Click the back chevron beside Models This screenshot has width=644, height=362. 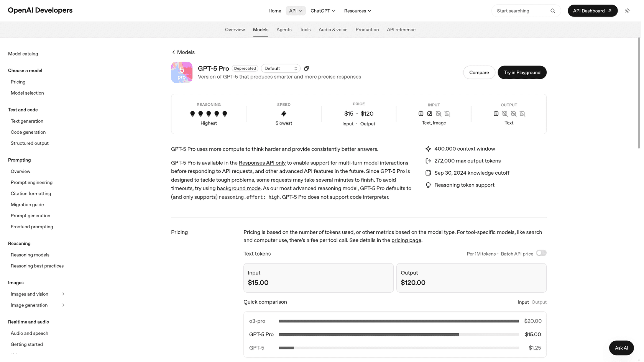(174, 52)
